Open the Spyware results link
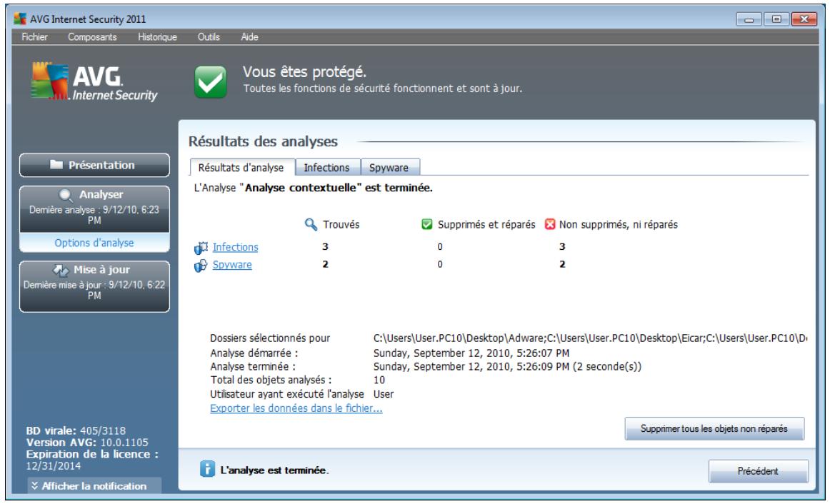830x504 pixels. point(232,264)
